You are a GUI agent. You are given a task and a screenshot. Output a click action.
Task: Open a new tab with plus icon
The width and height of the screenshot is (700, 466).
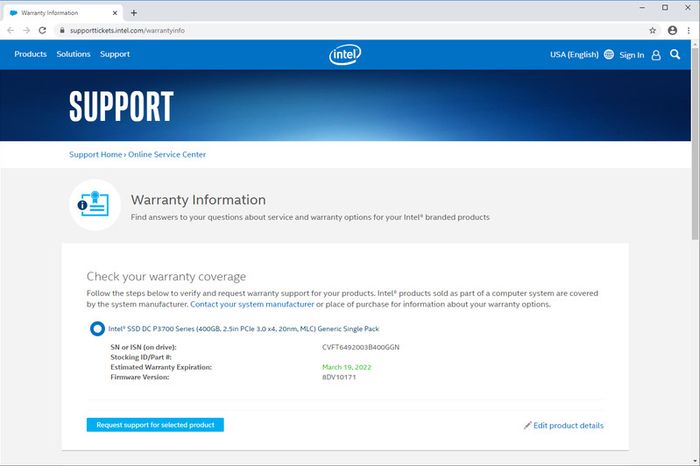(x=133, y=13)
